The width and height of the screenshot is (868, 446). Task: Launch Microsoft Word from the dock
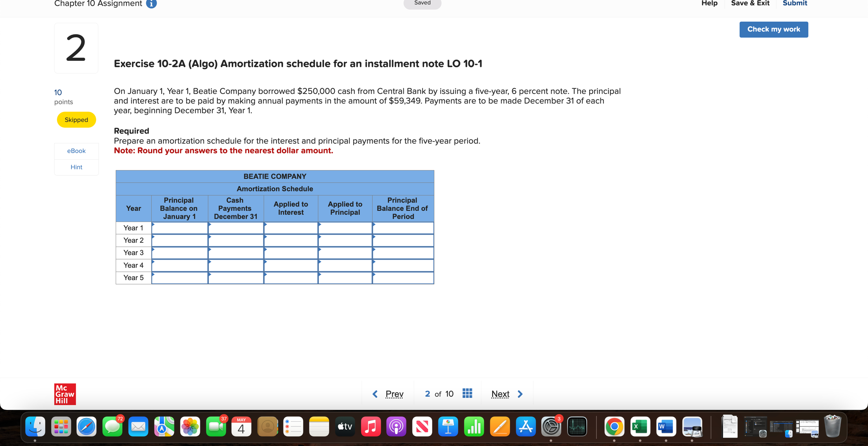click(666, 426)
